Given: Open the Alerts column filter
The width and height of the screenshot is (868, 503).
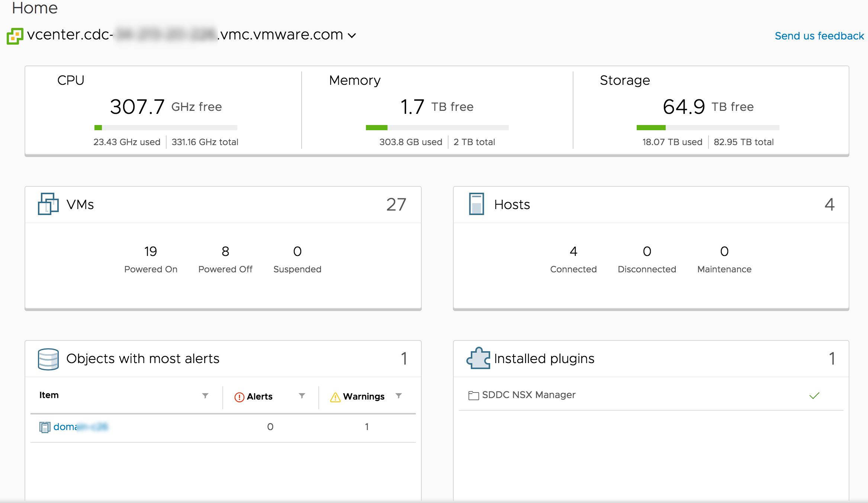Looking at the screenshot, I should pyautogui.click(x=302, y=395).
